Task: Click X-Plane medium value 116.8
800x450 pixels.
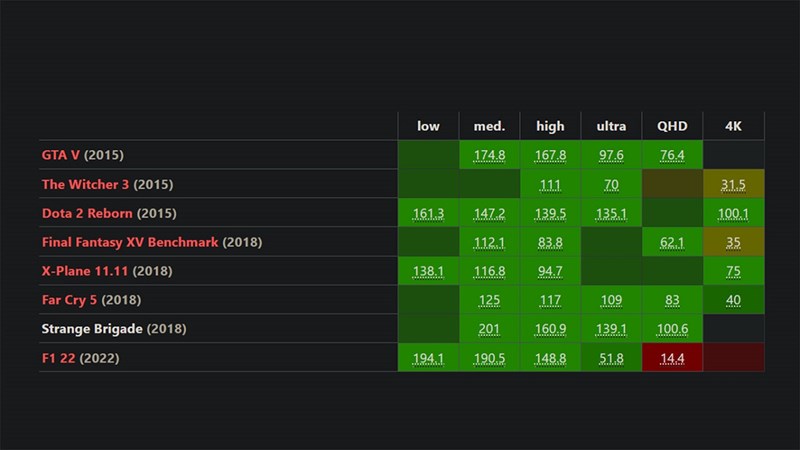Action: (489, 271)
